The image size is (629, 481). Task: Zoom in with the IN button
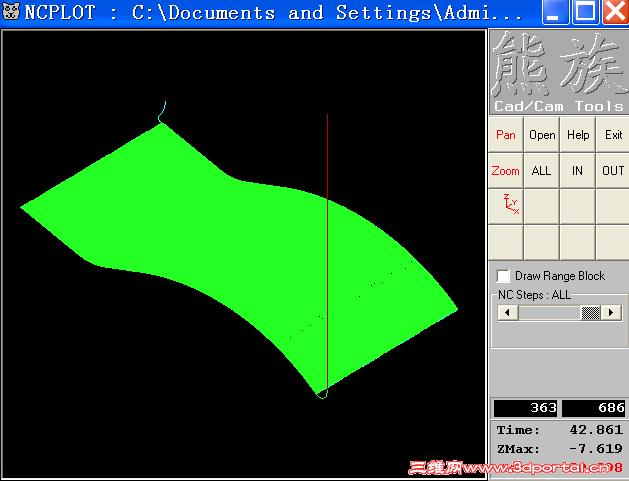[x=578, y=171]
